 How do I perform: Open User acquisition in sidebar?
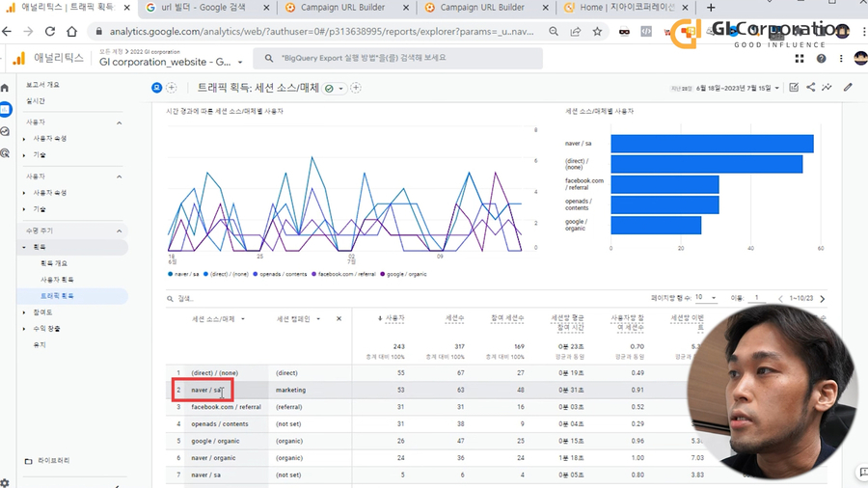click(x=57, y=280)
